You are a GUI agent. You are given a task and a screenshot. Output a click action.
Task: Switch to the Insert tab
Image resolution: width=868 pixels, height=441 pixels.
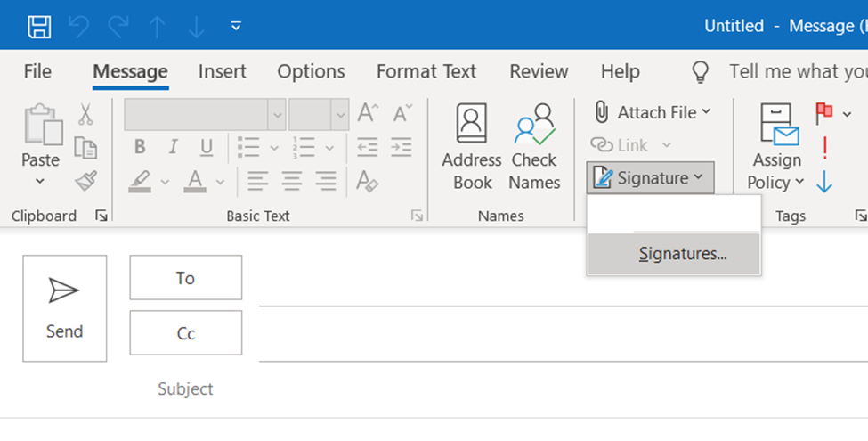pos(223,71)
